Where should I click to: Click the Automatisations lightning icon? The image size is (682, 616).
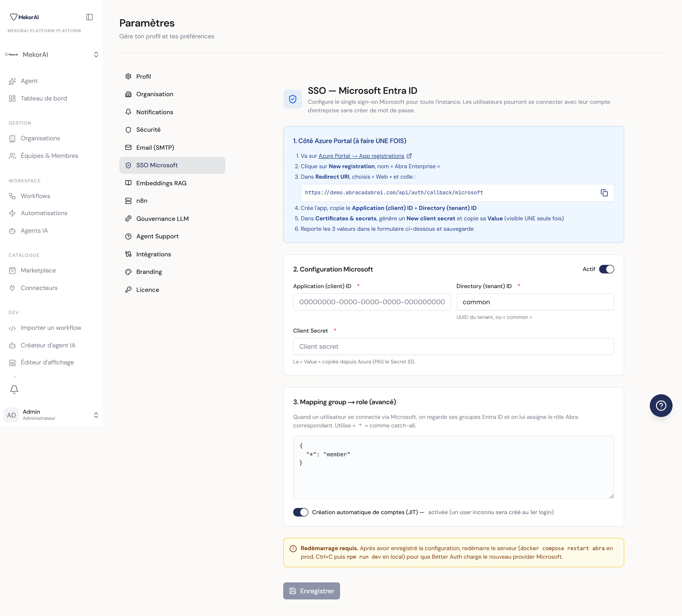pyautogui.click(x=13, y=213)
